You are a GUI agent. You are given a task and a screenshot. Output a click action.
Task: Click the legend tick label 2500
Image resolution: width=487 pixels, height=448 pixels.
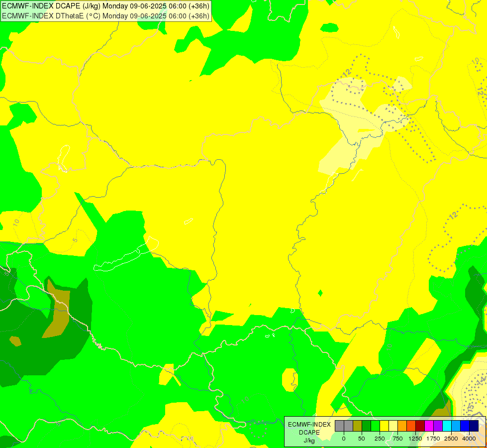[451, 439]
